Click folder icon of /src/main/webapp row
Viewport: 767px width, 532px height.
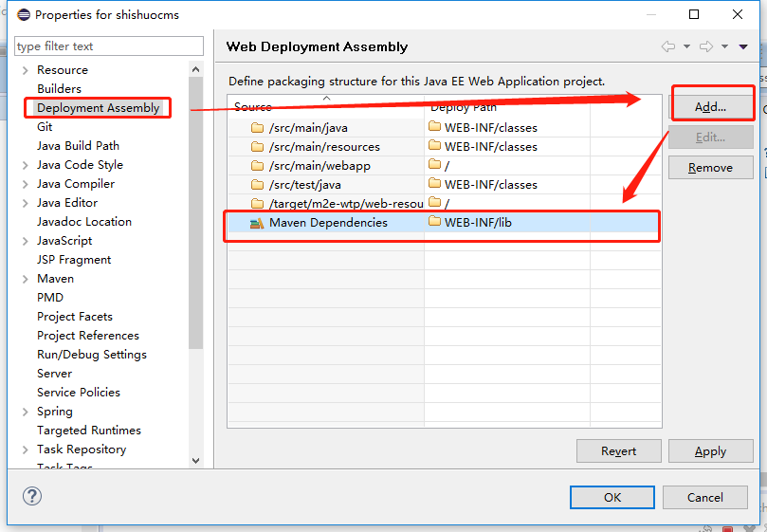257,166
